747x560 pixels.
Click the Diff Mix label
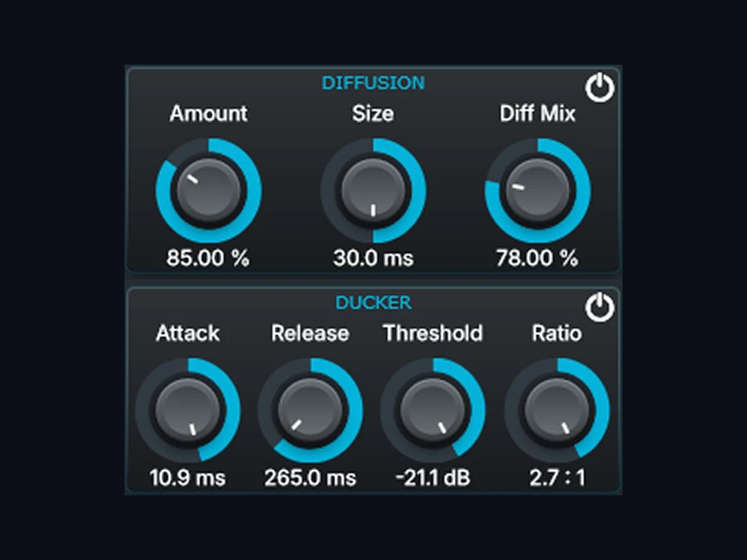(538, 113)
